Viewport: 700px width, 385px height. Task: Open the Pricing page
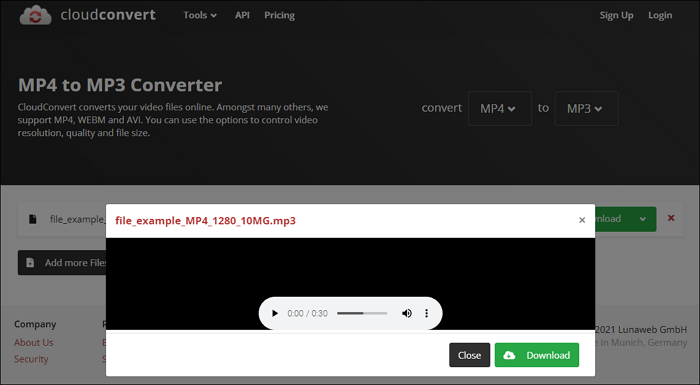(x=279, y=15)
